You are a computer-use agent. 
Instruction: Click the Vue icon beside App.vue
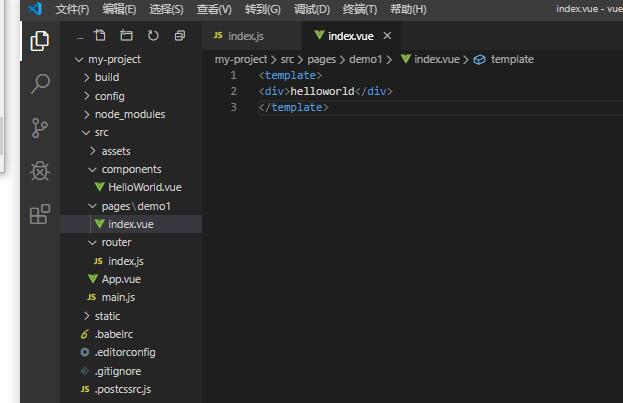(93, 279)
